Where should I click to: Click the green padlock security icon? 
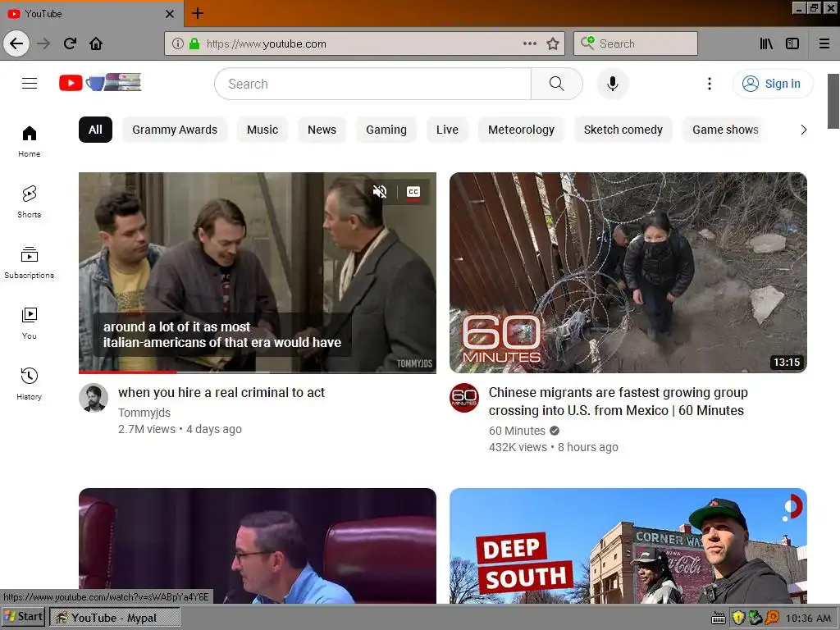coord(194,44)
